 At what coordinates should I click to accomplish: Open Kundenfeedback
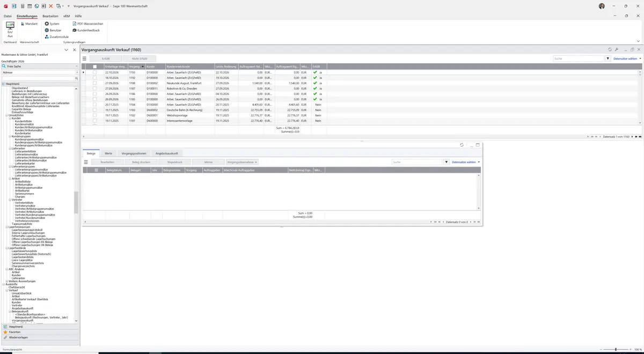click(86, 30)
